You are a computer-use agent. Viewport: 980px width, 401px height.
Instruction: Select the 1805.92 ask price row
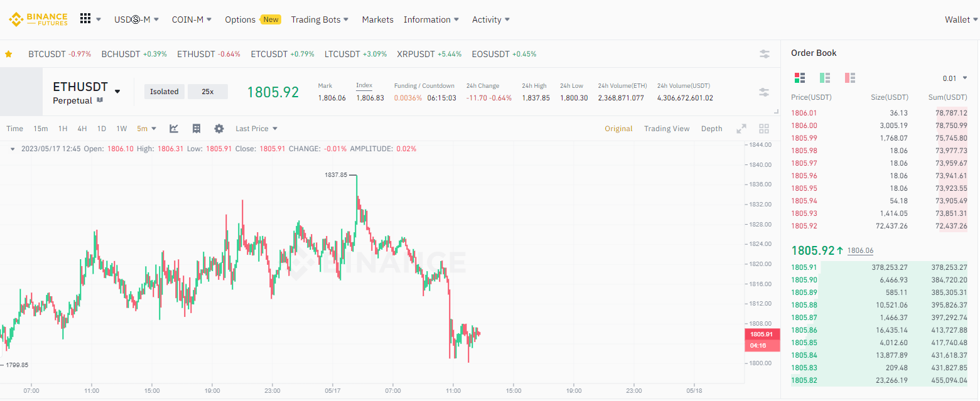[879, 226]
